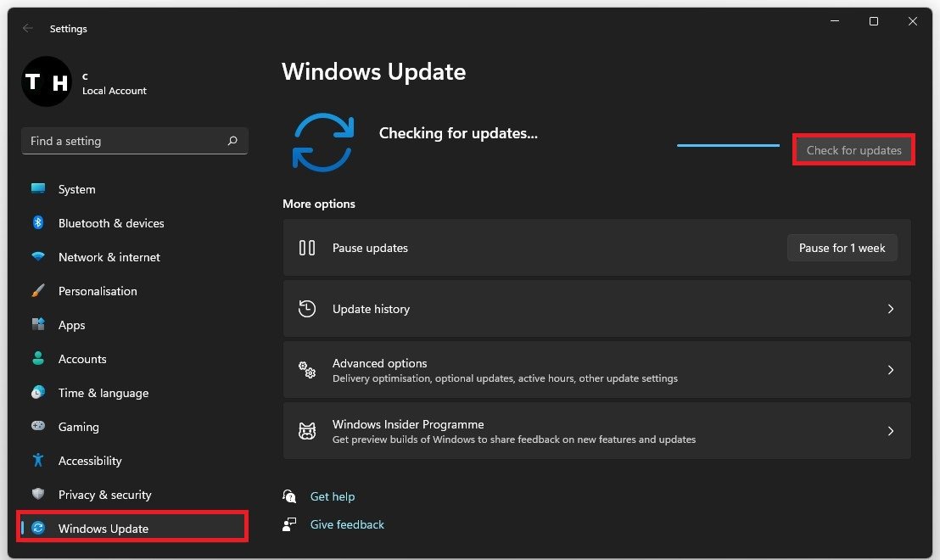Click the Accounts person icon
The image size is (940, 560).
(x=38, y=359)
